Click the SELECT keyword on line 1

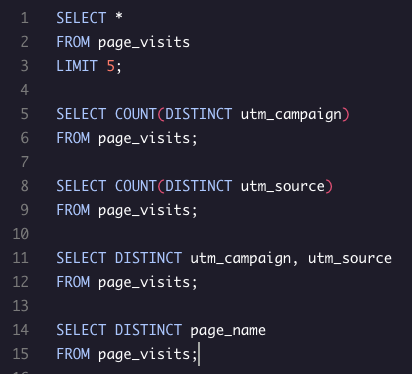pyautogui.click(x=81, y=18)
